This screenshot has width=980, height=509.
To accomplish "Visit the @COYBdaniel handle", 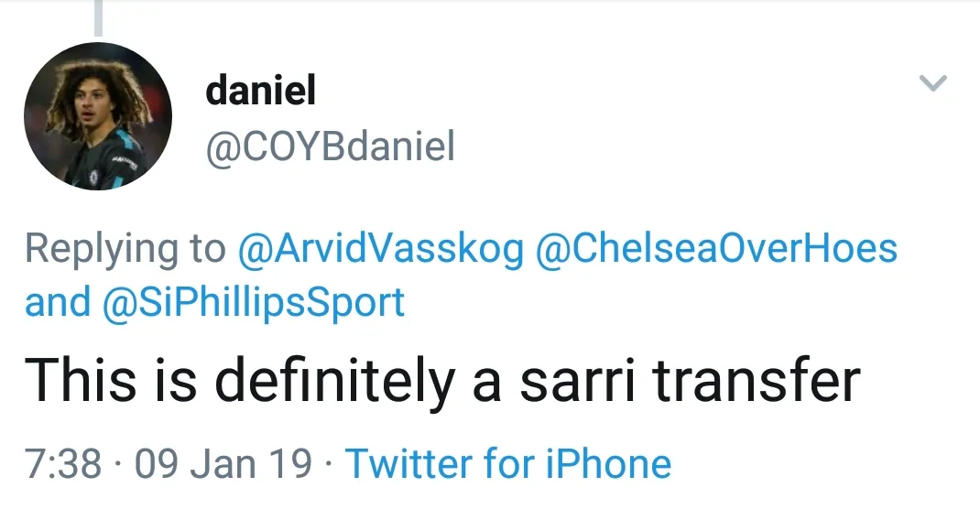I will pyautogui.click(x=331, y=146).
